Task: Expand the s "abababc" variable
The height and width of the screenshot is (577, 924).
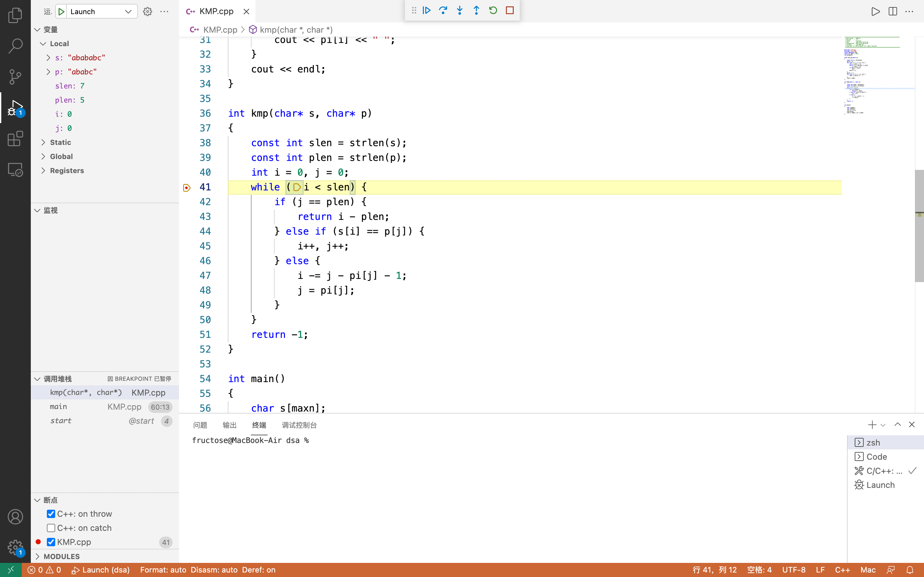Action: click(x=48, y=58)
